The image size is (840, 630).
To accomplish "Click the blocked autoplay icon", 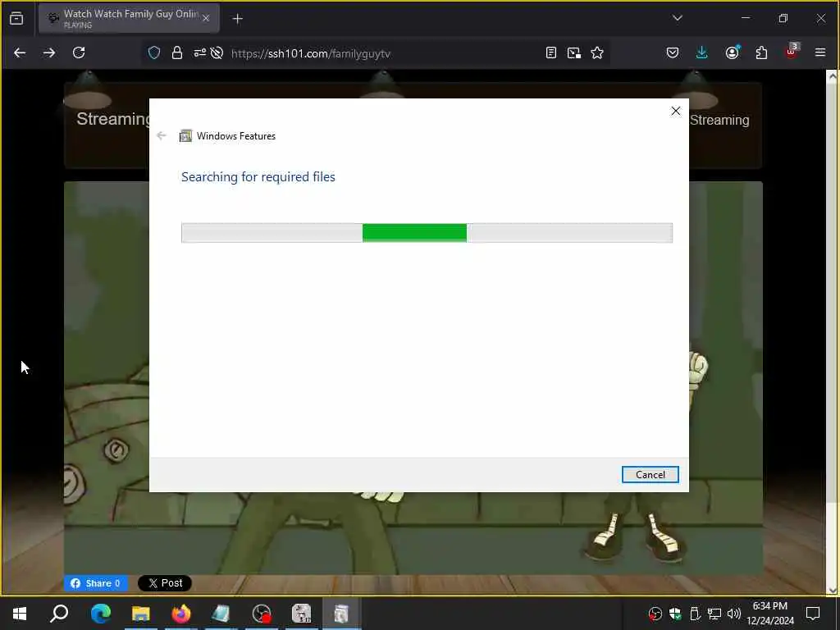I will pos(217,52).
